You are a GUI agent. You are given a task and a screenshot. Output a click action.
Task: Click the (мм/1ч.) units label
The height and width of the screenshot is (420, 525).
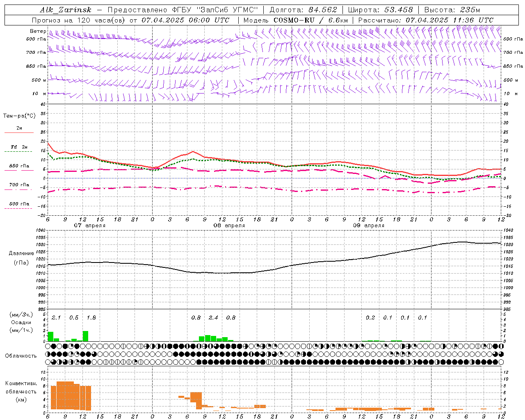(21, 330)
